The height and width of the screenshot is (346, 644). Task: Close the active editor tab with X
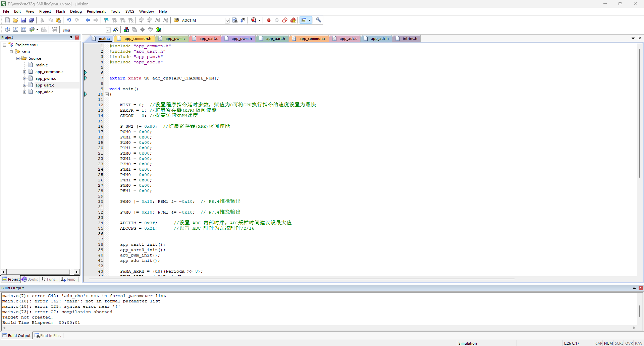[640, 38]
